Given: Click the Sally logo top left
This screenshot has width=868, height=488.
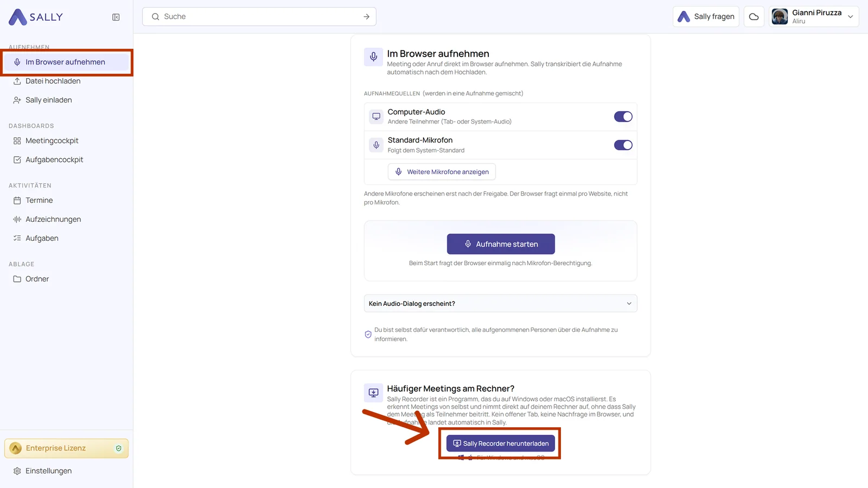Looking at the screenshot, I should (36, 17).
